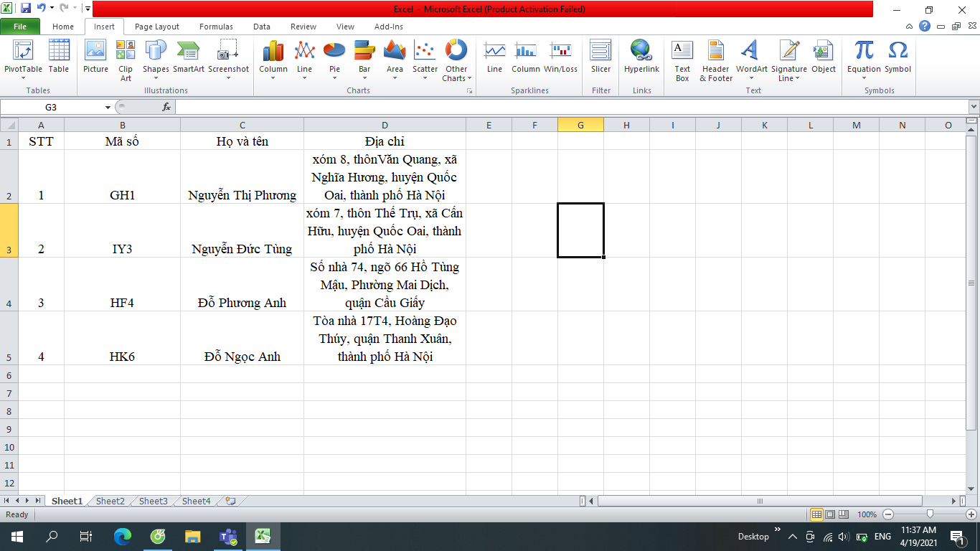Open the Undo history dropdown arrow

[x=52, y=9]
